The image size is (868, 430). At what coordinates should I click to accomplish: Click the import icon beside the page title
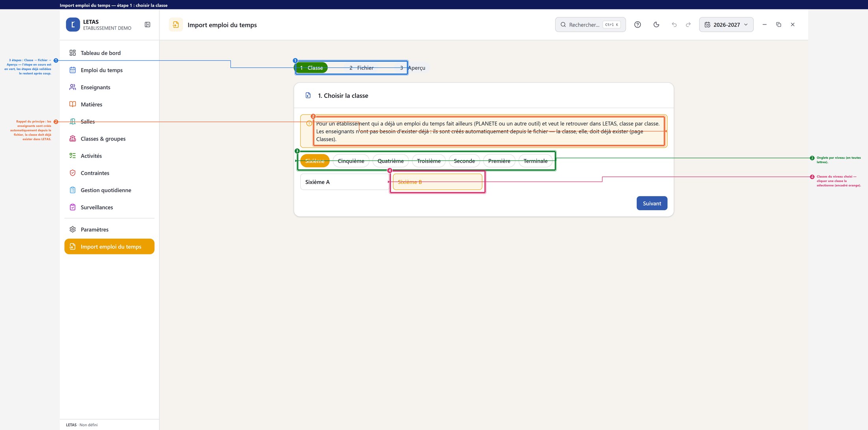[x=176, y=24]
